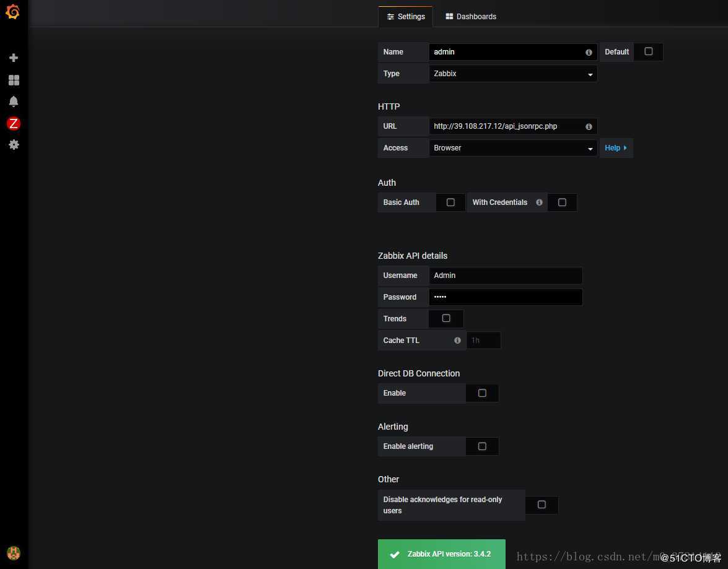Viewport: 728px width, 569px height.
Task: Toggle Disable acknowledges for read-only users
Action: click(x=542, y=505)
